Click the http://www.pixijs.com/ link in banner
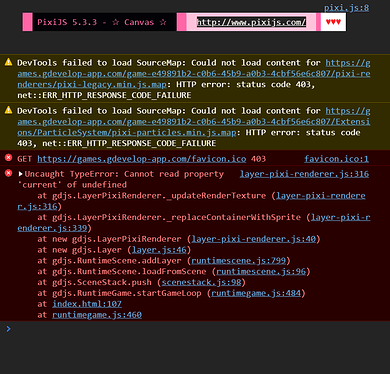The width and height of the screenshot is (390, 374). (x=251, y=22)
